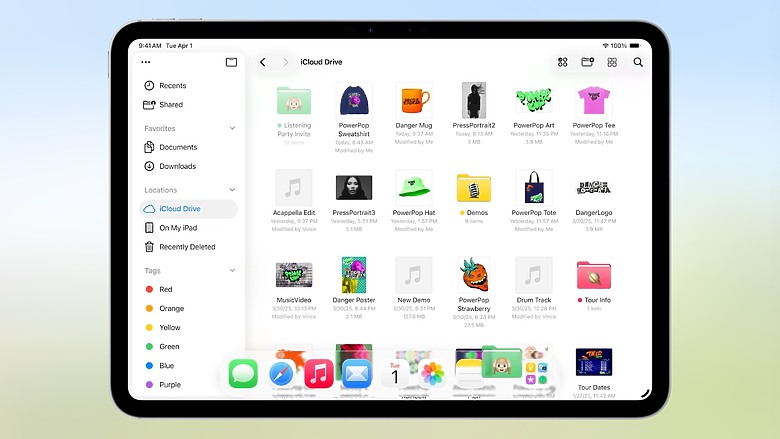The width and height of the screenshot is (780, 439).
Task: Open the Listening Party Invite folder
Action: pos(294,100)
